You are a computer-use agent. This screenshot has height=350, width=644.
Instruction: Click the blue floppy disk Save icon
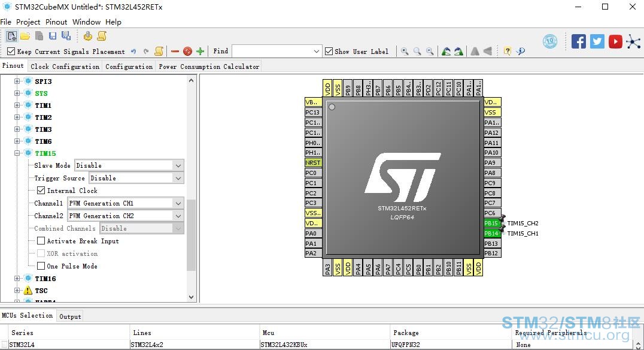53,36
